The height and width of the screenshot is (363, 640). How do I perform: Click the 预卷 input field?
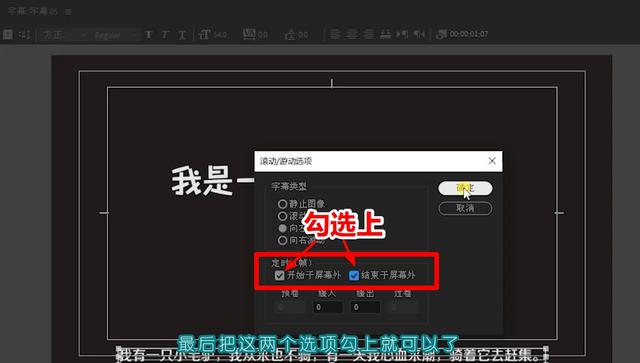click(290, 307)
